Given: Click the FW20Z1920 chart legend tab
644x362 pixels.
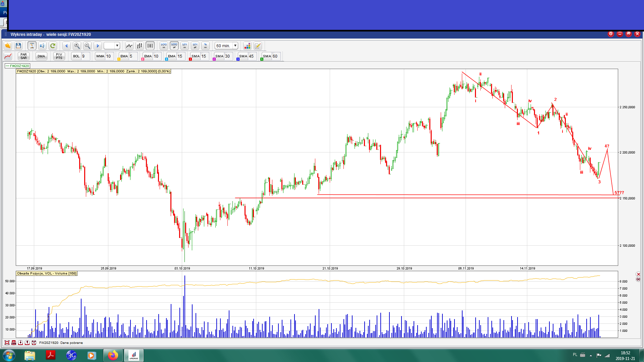Looking at the screenshot, I should (18, 66).
